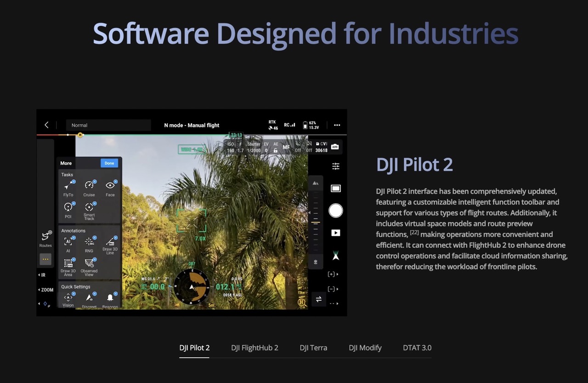Click the RTK satellite status indicator

pyautogui.click(x=273, y=125)
